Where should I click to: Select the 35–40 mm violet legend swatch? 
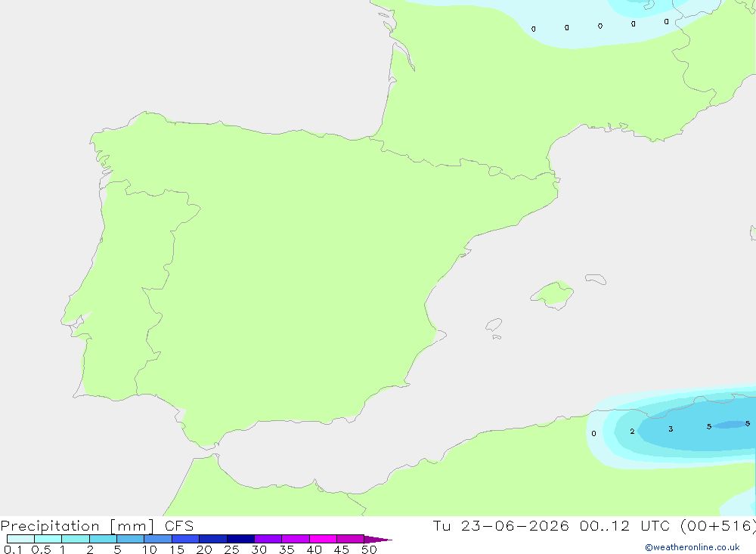296,539
